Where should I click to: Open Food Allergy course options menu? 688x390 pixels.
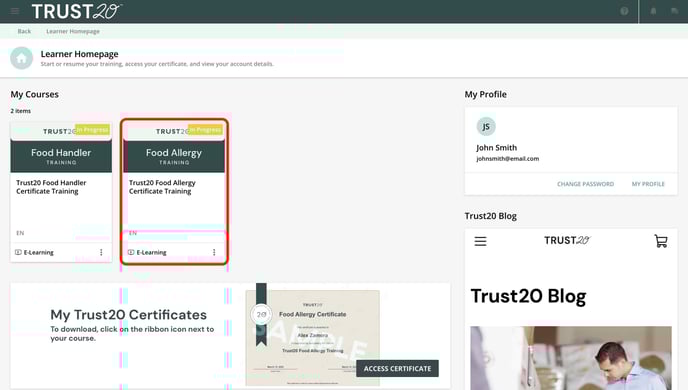click(x=214, y=252)
